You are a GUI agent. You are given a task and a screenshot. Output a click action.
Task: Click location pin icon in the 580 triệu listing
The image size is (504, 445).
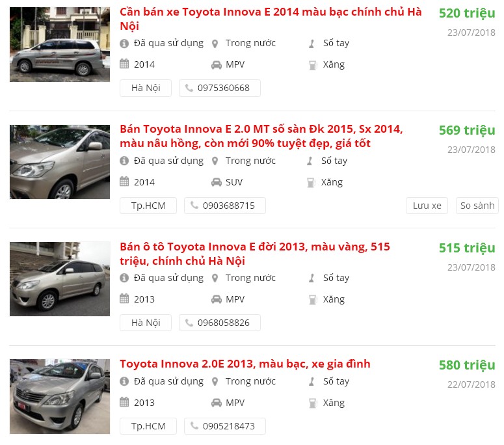215,381
